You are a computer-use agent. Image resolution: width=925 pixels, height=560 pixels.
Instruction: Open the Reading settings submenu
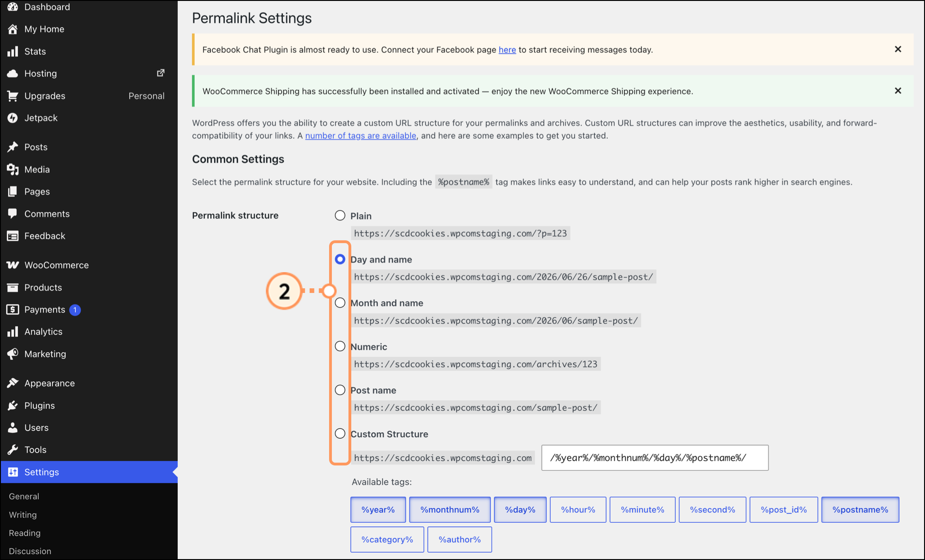tap(24, 533)
